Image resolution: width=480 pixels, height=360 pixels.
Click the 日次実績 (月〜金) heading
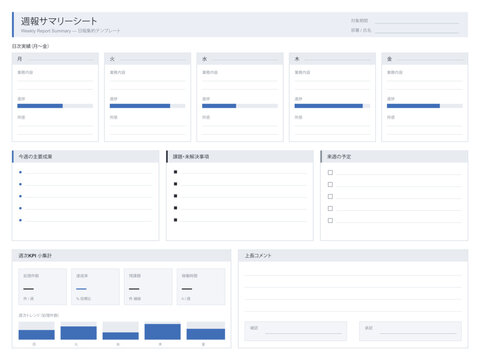(30, 46)
